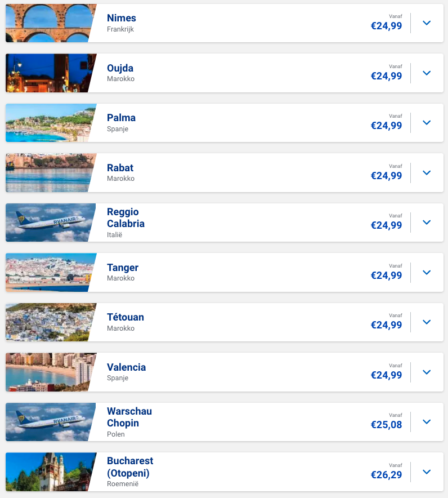Open the Palma fare dropdown arrow
Image resolution: width=448 pixels, height=498 pixels.
(427, 123)
